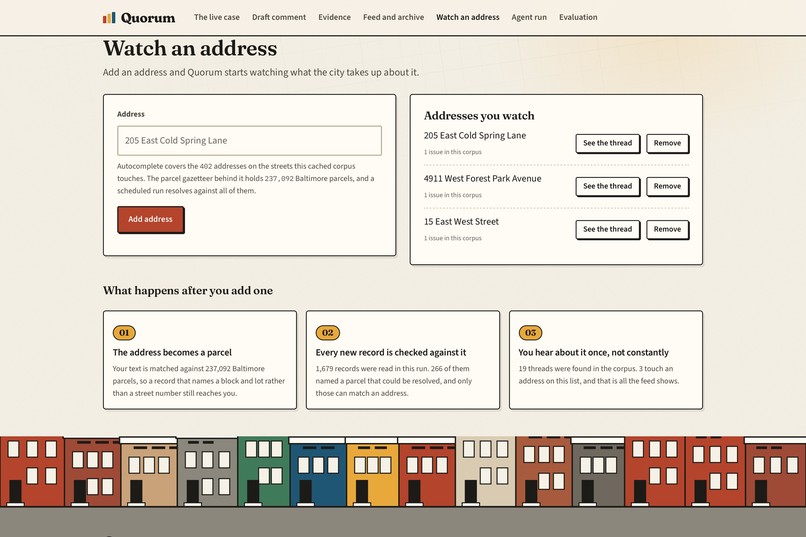Open the Agent run page
806x537 pixels.
[x=529, y=17]
